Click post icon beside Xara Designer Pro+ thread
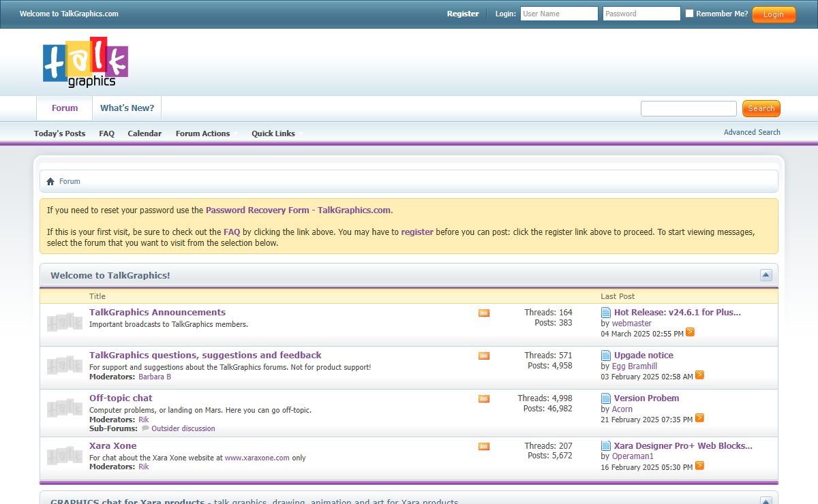This screenshot has height=504, width=818. (x=606, y=446)
